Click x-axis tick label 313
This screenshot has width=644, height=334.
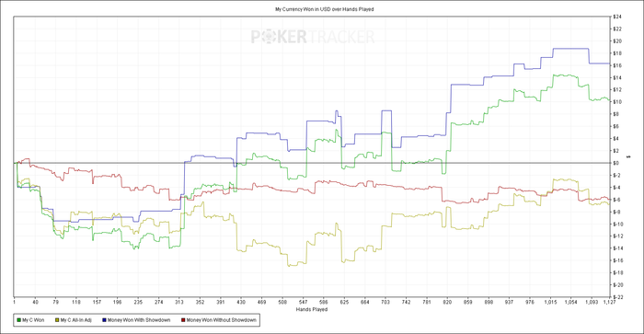pos(179,303)
